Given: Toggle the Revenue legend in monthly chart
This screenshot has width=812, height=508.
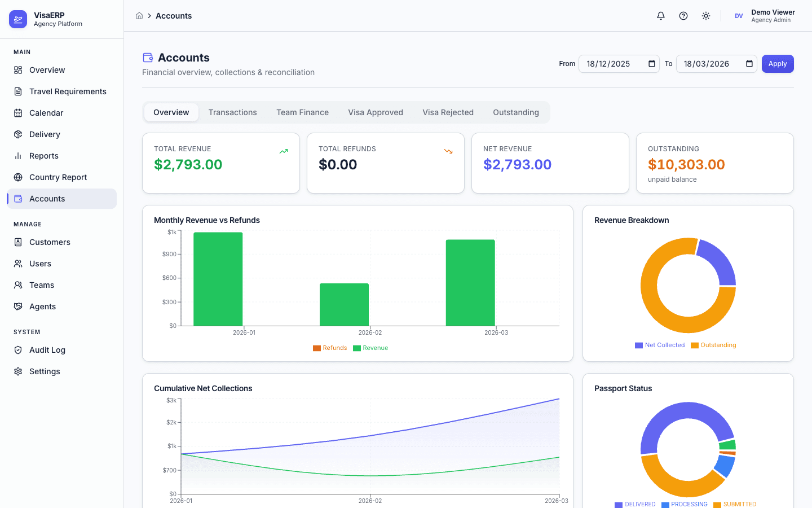Looking at the screenshot, I should (x=370, y=348).
